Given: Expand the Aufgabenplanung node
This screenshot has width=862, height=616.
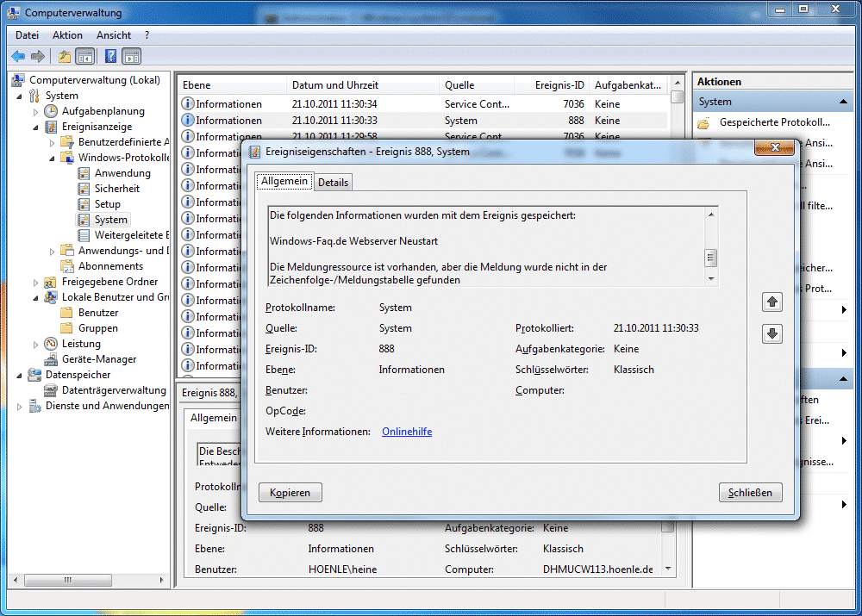Looking at the screenshot, I should tap(35, 111).
